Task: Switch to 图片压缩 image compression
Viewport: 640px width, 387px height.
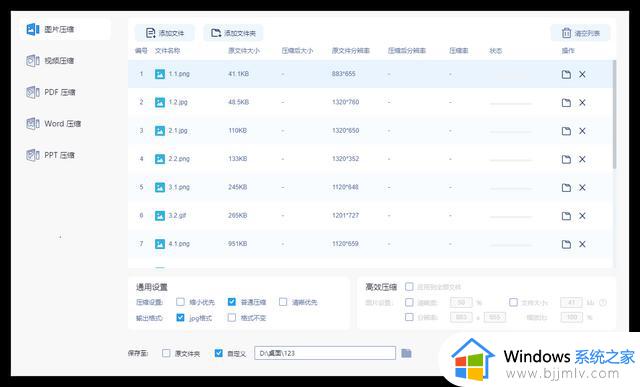Action: [x=64, y=29]
